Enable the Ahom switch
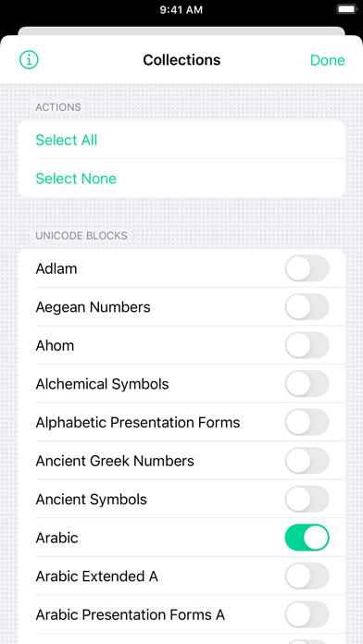 (307, 345)
